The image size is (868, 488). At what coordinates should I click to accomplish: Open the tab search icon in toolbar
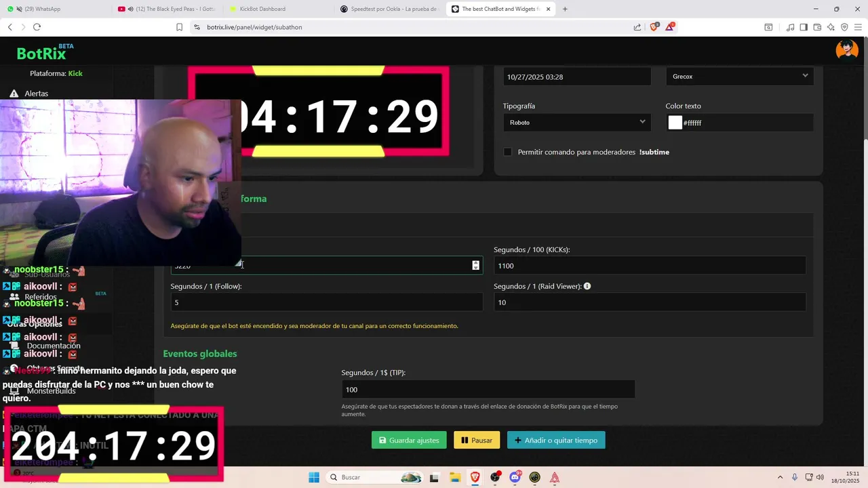point(768,27)
